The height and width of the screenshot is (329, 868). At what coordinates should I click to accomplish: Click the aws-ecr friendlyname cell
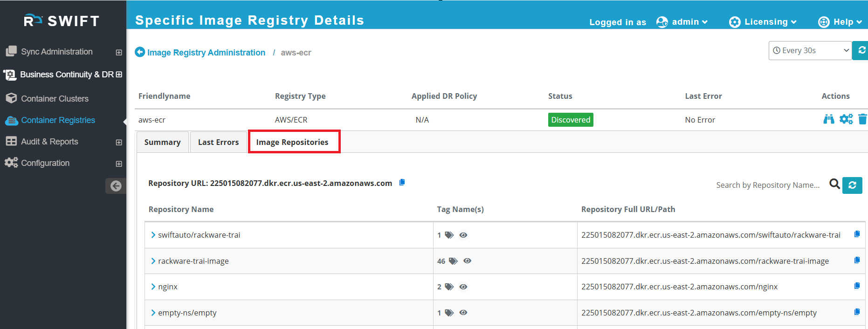tap(152, 120)
